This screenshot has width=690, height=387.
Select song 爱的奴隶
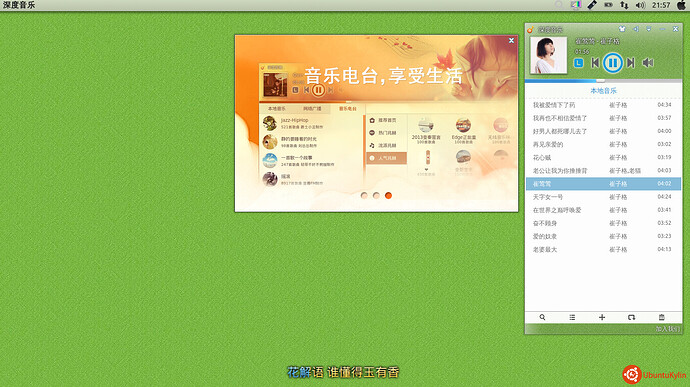[x=603, y=236]
